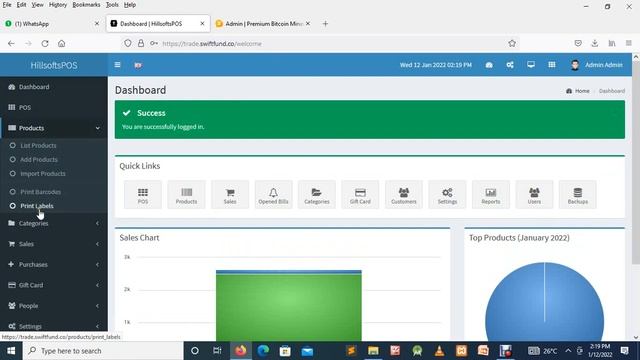The height and width of the screenshot is (360, 640).
Task: Open the Admin Admin user menu
Action: coord(597,65)
